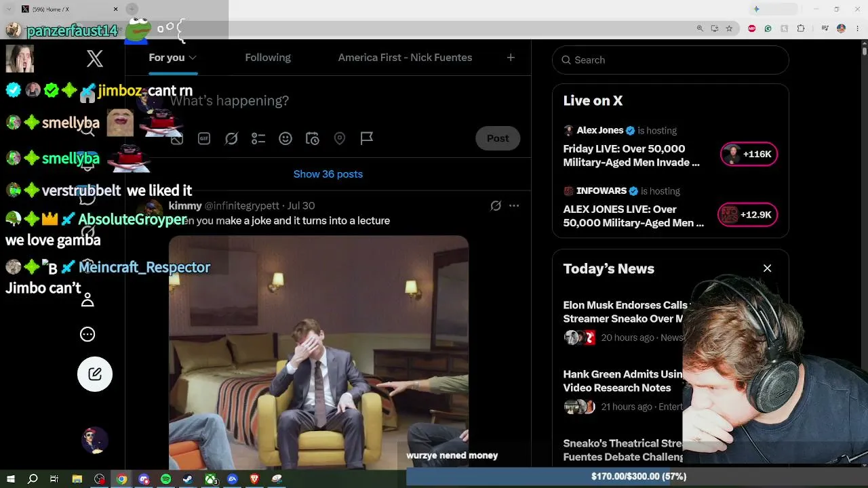Add a GIF to the post

pos(204,138)
